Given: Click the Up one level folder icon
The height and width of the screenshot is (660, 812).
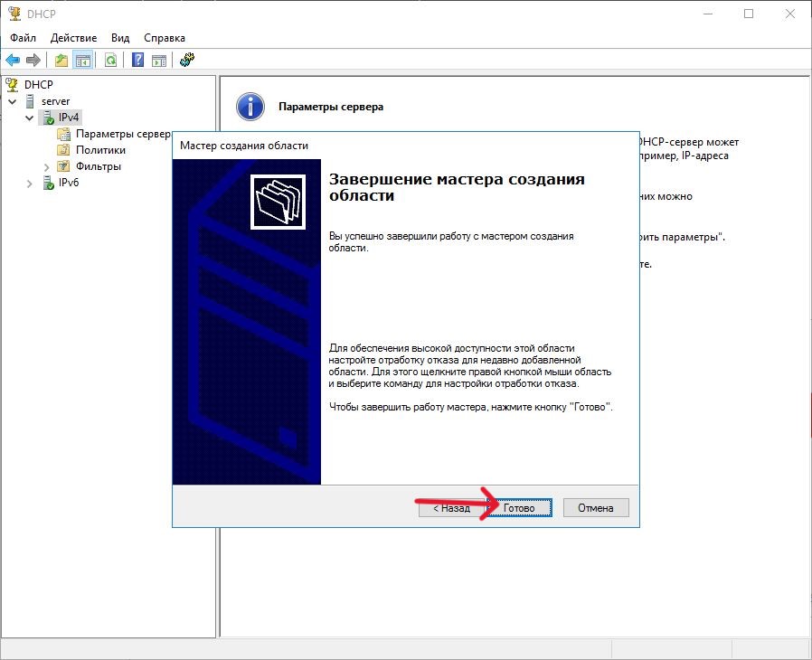Looking at the screenshot, I should click(x=61, y=61).
